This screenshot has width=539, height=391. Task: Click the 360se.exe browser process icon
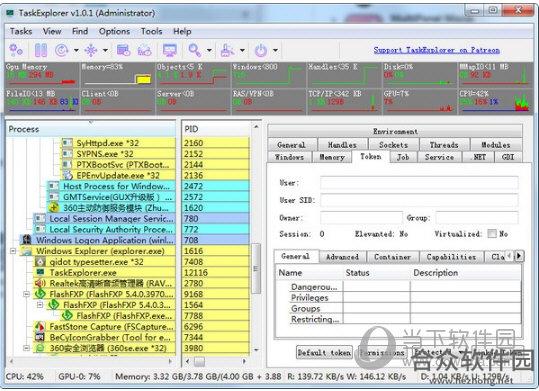40,348
